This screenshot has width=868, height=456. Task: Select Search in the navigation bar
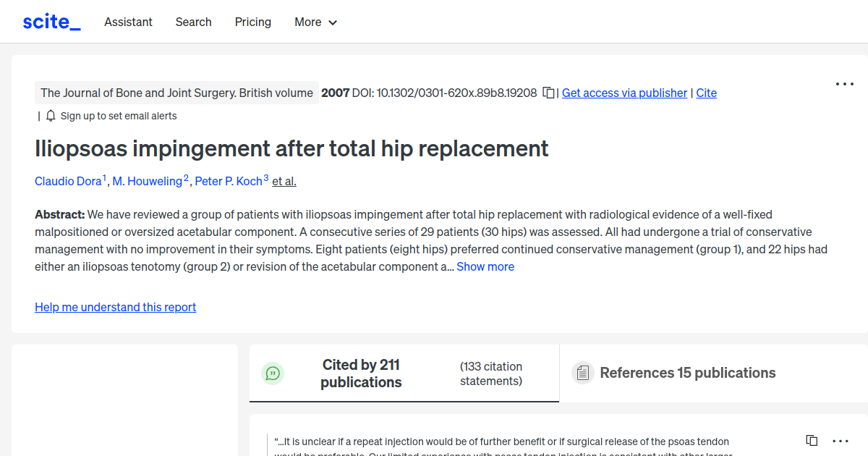tap(193, 22)
